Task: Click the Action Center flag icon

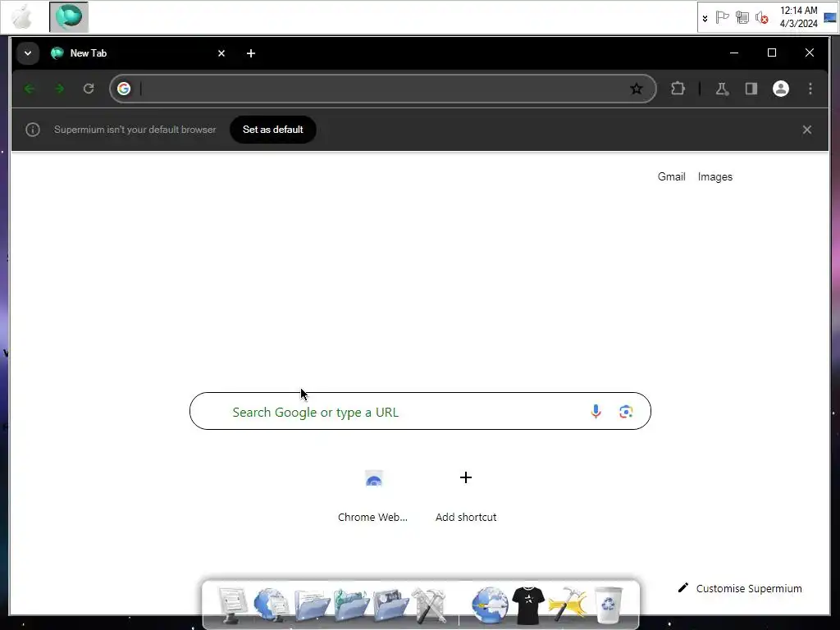Action: [x=722, y=18]
